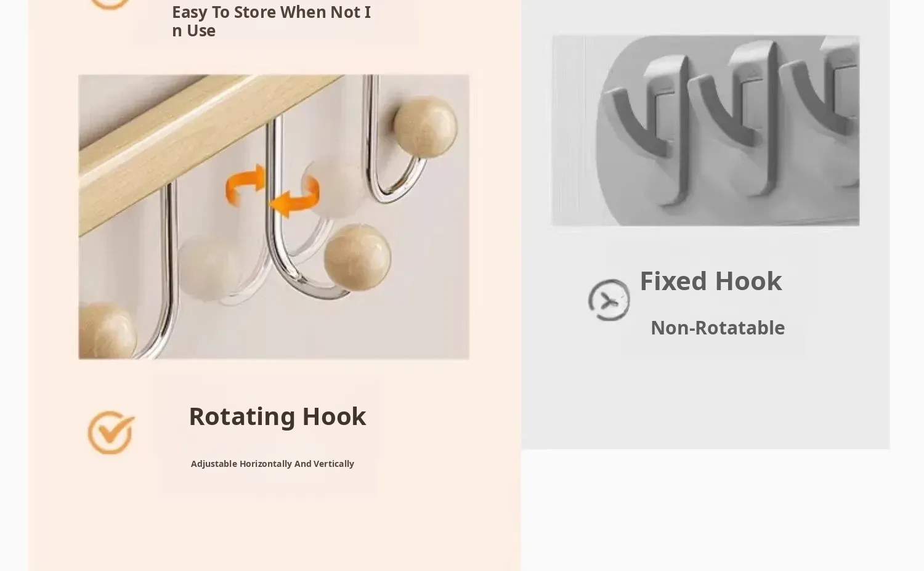
Task: Click the middle gray fixed hook
Action: point(736,123)
